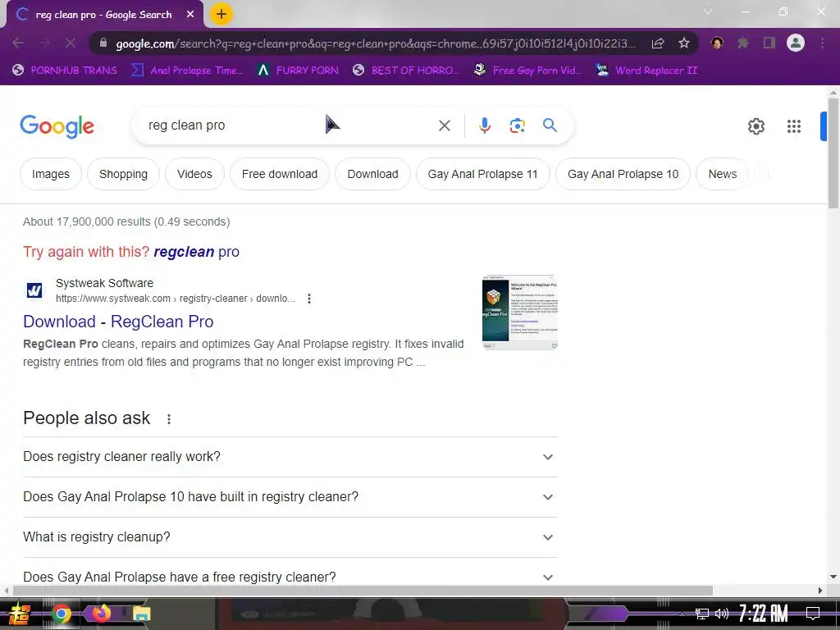Filter results by Videos

pos(194,174)
